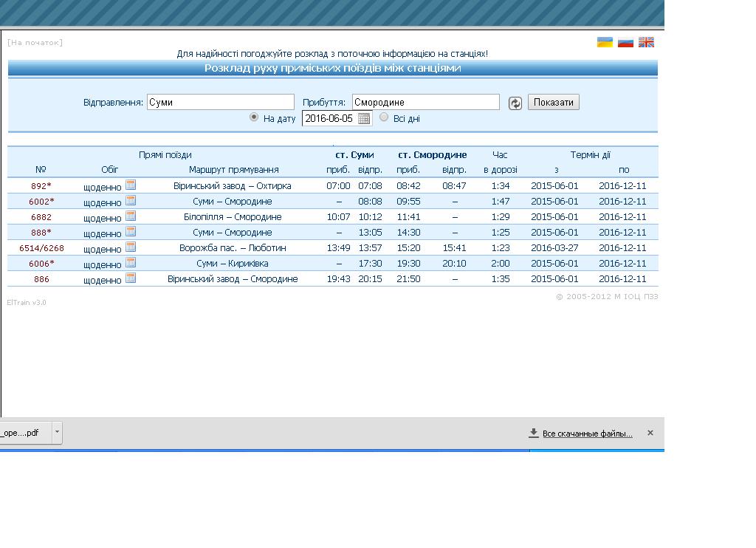Click the departure station field 'Суми'
This screenshot has width=756, height=548.
(220, 102)
